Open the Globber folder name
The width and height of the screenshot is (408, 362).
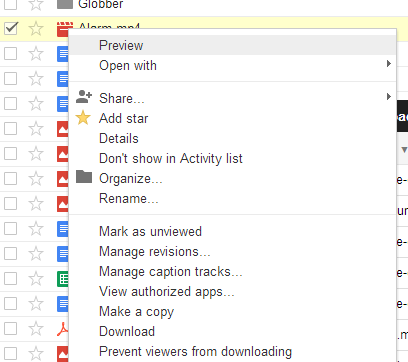click(101, 4)
